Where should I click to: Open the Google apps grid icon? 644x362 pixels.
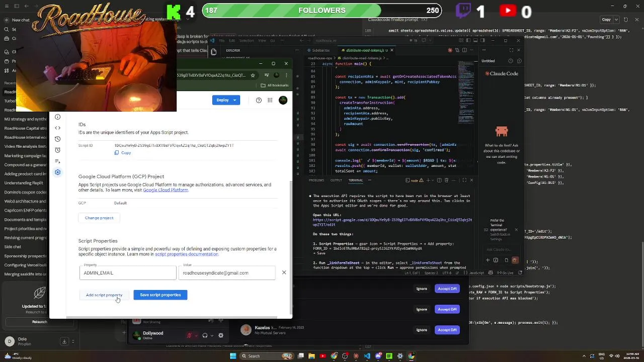270,100
